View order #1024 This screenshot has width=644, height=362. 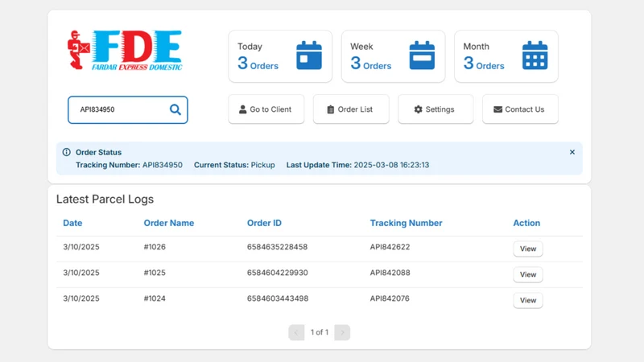[x=528, y=300]
